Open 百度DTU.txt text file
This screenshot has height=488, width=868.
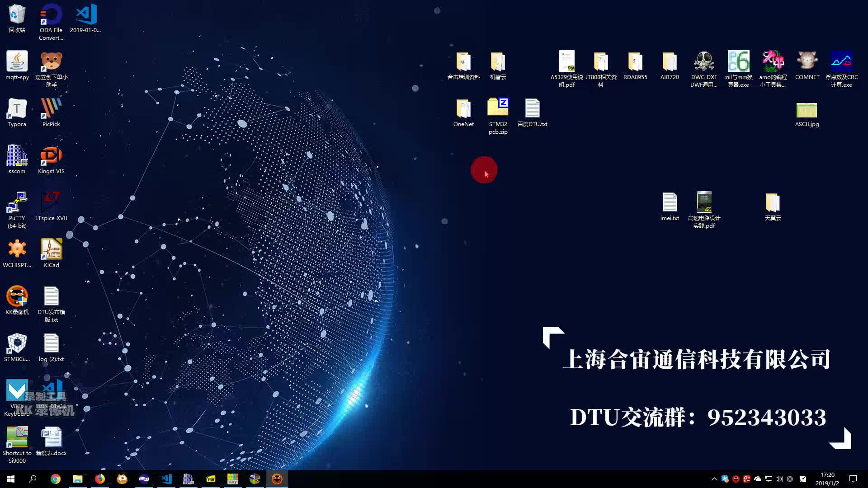tap(533, 108)
